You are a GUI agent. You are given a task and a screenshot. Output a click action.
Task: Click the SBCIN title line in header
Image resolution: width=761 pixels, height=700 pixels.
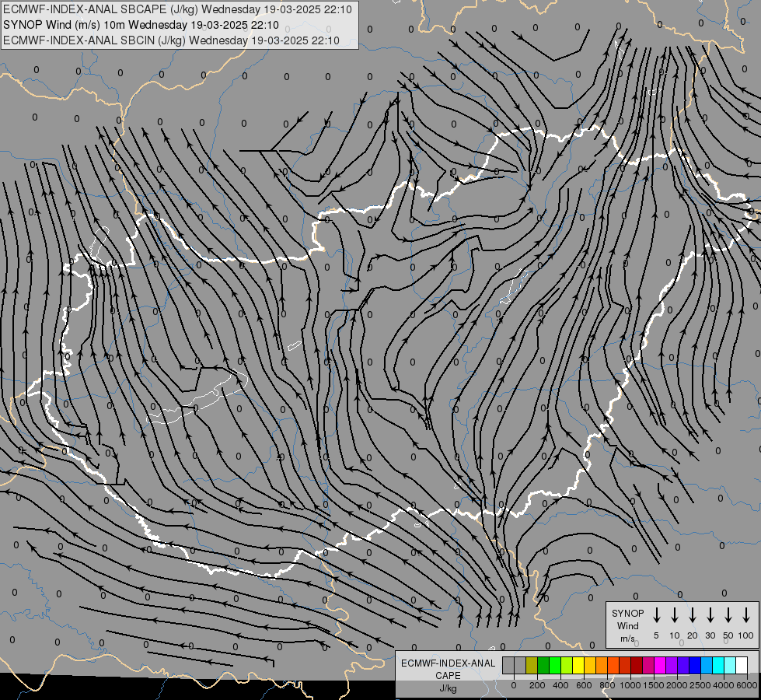point(171,40)
